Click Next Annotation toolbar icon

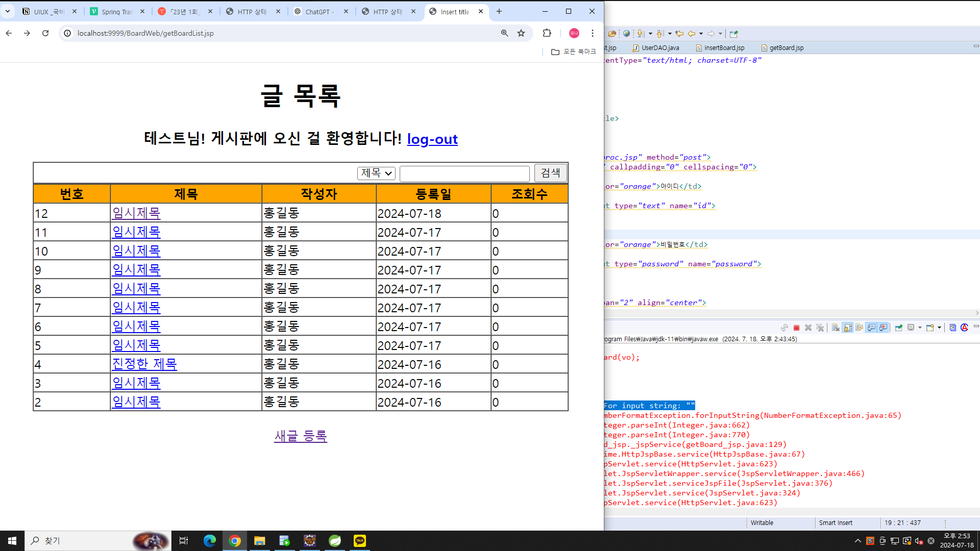pyautogui.click(x=640, y=34)
